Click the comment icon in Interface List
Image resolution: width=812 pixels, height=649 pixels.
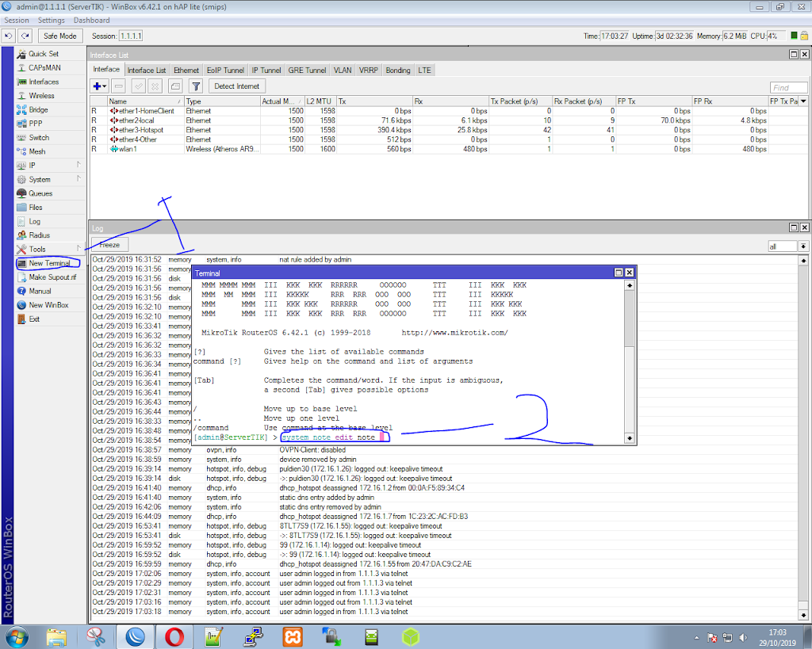175,86
